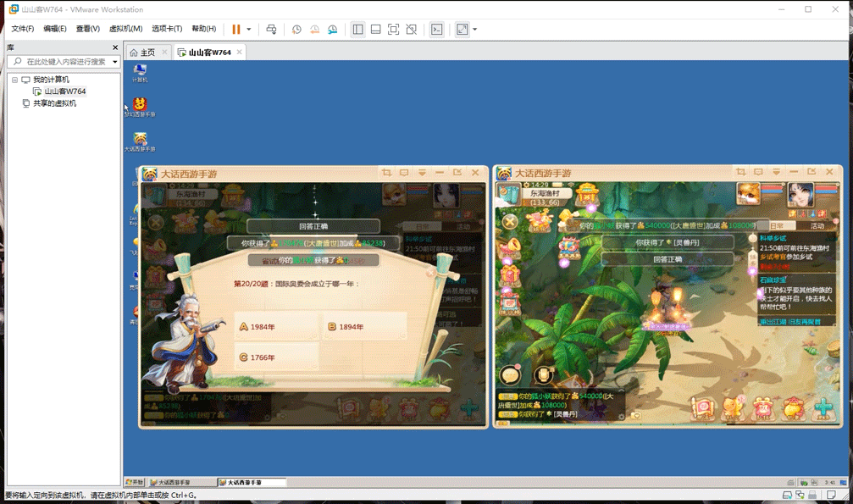This screenshot has height=504, width=853.
Task: Click the library search input field
Action: (x=63, y=62)
